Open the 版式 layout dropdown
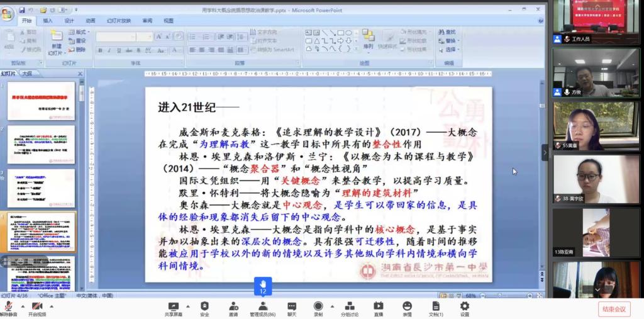Screen dimensions: 644x319 click(x=80, y=32)
